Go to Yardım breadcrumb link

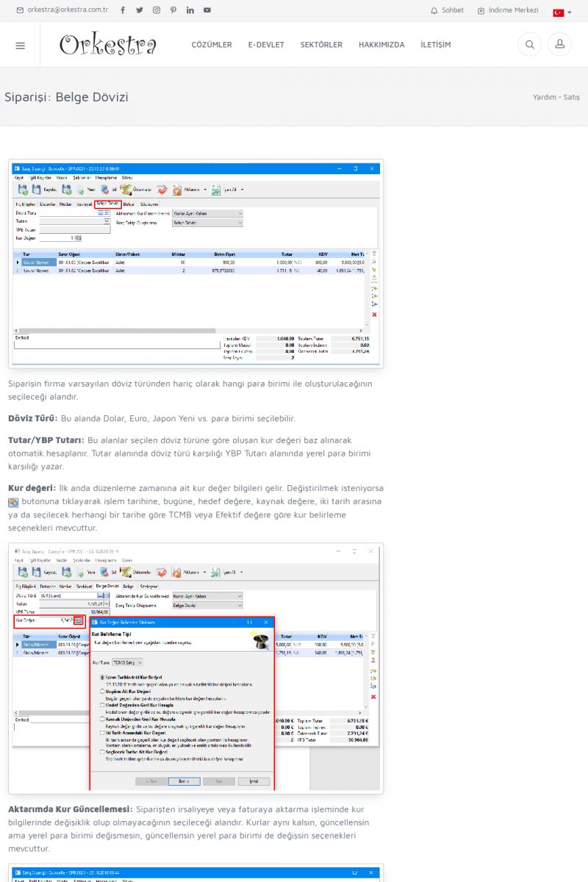[x=545, y=97]
